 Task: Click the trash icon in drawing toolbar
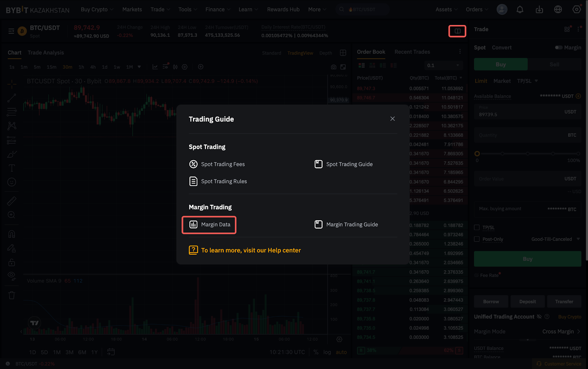pos(12,295)
